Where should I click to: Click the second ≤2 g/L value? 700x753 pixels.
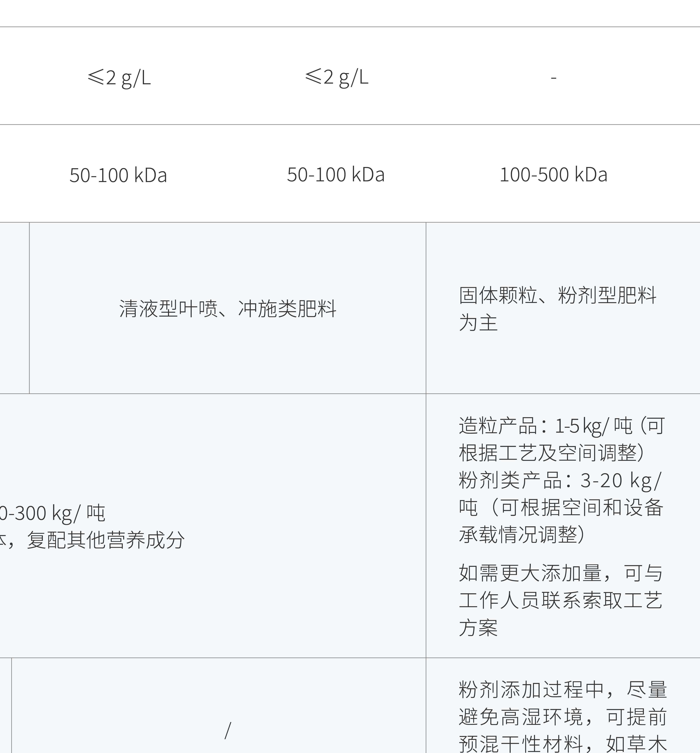336,77
